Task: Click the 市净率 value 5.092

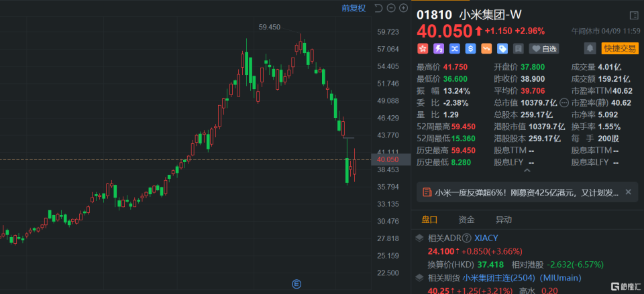Action: [608, 115]
